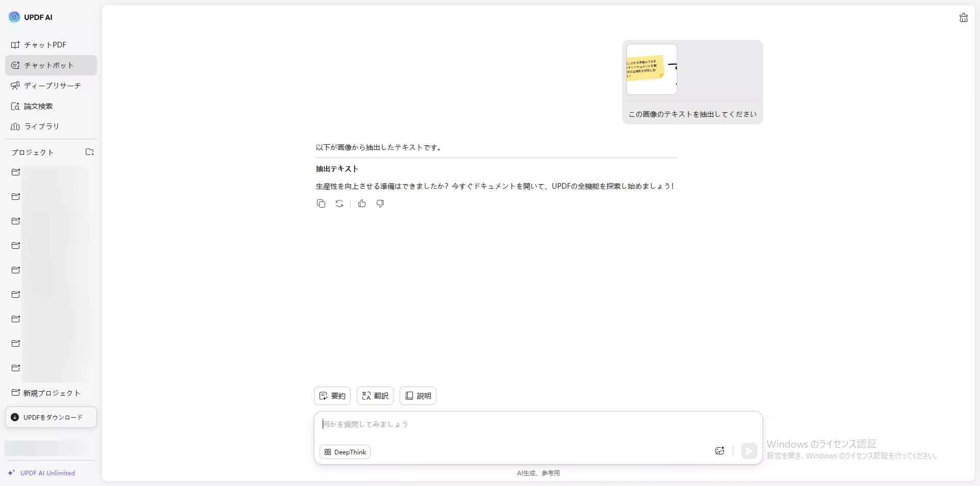Click the gift icon at top right
The width and height of the screenshot is (980, 486).
click(963, 18)
